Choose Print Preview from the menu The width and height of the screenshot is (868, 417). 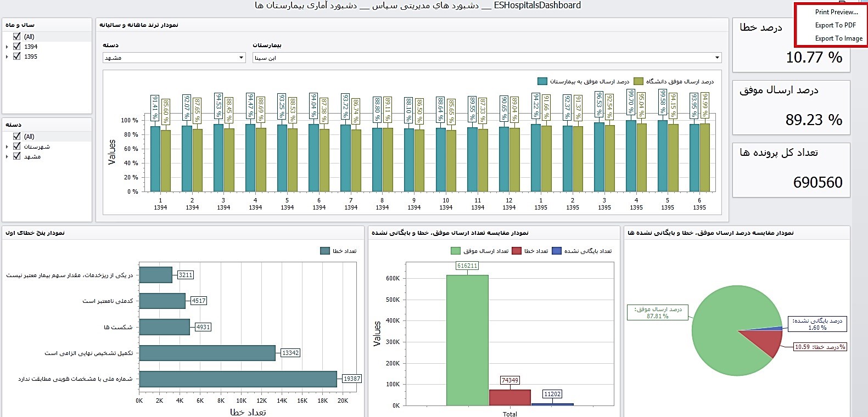[x=836, y=12]
